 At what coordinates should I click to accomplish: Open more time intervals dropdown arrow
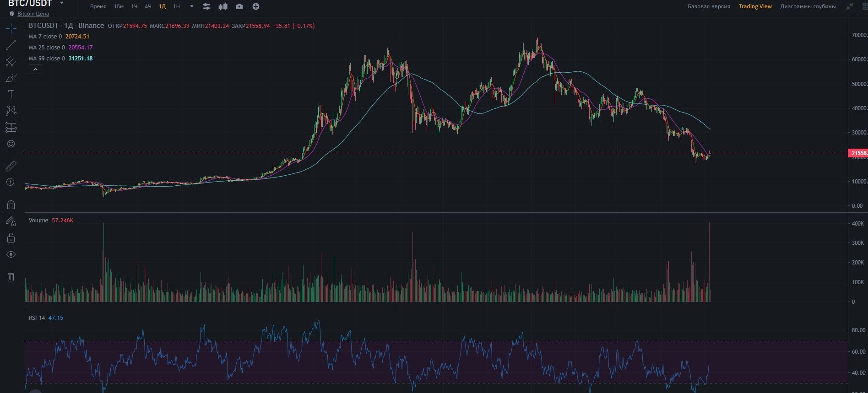point(191,6)
